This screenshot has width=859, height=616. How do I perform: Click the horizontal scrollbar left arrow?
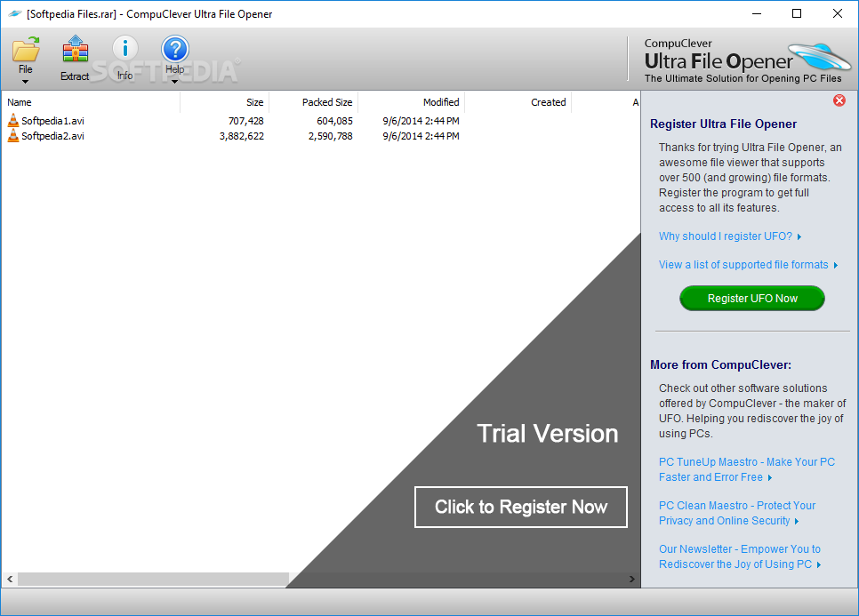(10, 579)
